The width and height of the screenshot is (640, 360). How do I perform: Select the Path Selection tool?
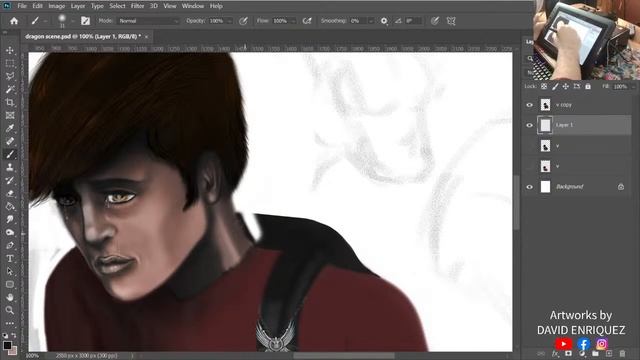10,271
